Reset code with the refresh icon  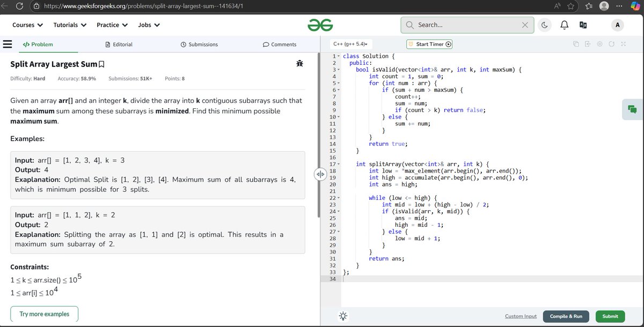tap(611, 44)
